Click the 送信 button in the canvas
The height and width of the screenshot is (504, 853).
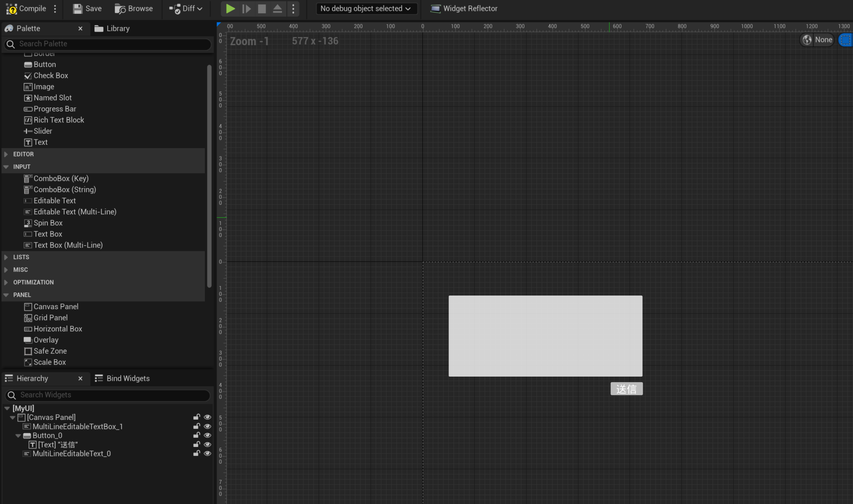tap(626, 389)
